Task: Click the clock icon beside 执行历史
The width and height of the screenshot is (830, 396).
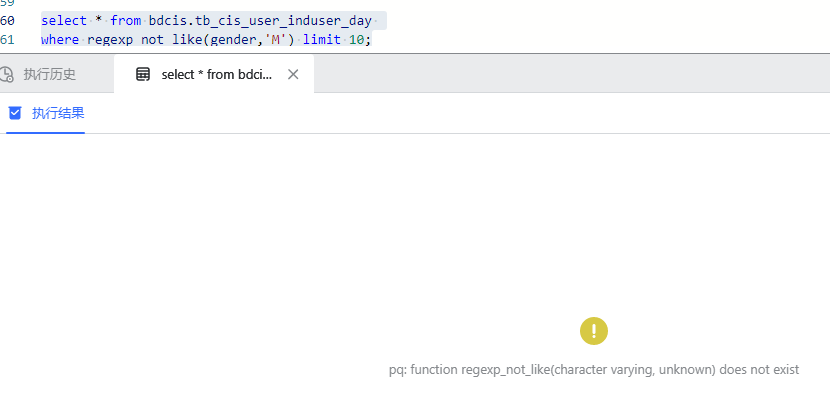Action: [6, 75]
